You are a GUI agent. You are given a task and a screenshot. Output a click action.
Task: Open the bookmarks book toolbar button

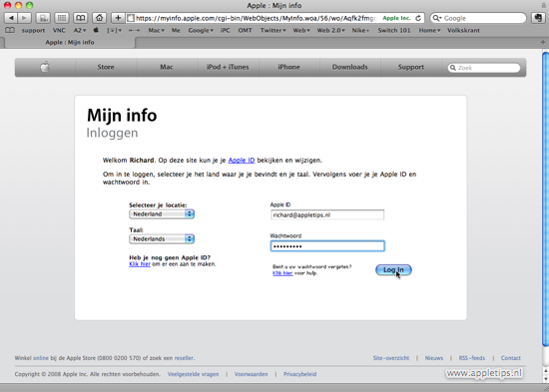click(81, 18)
